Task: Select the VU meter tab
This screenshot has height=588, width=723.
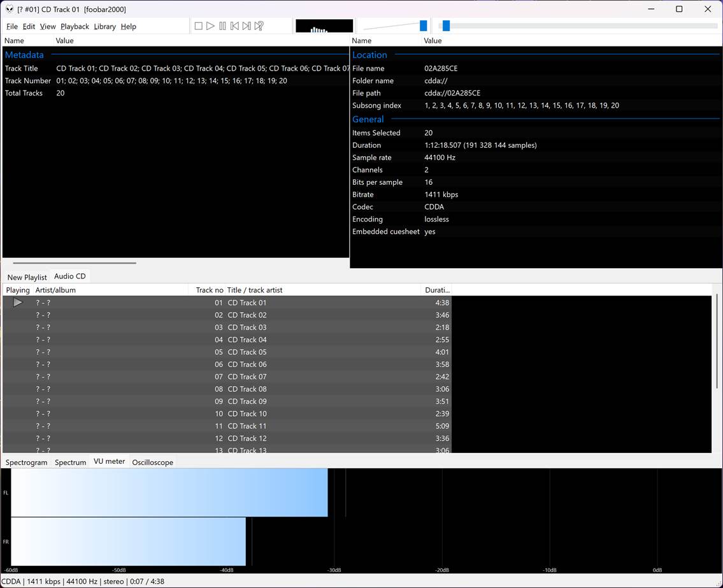Action: [110, 461]
